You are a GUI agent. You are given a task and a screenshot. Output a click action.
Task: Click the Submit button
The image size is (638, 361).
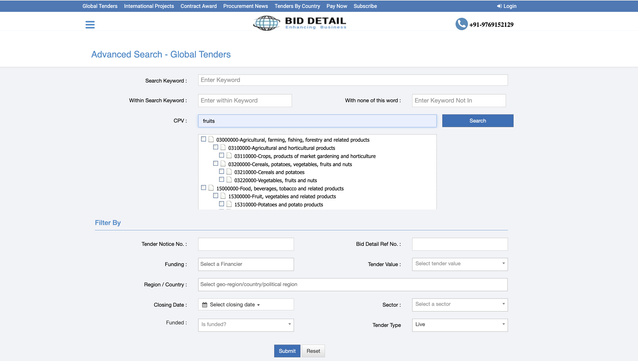(287, 351)
